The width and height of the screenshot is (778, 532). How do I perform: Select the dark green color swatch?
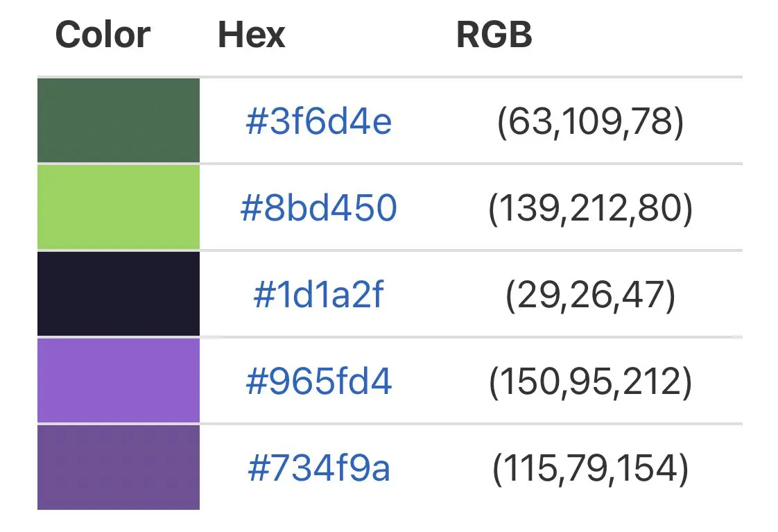(119, 120)
